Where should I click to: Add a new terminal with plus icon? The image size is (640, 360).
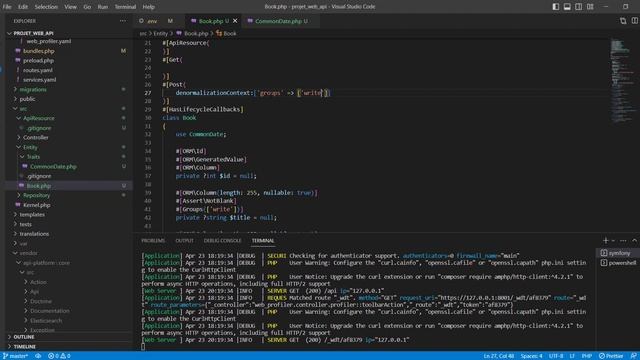[x=606, y=240]
